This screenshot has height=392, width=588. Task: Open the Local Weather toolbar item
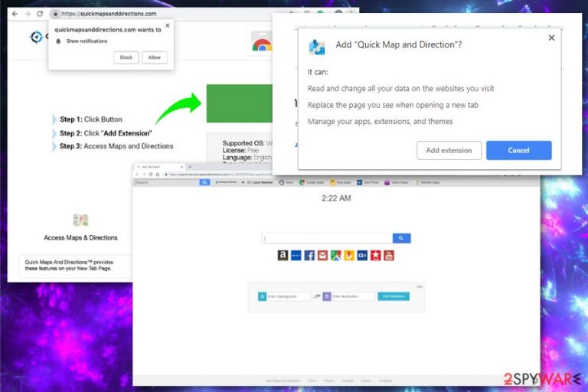(260, 182)
